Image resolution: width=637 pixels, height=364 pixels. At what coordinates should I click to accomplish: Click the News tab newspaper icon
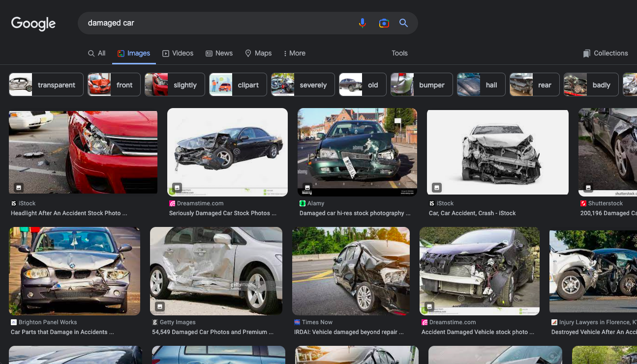209,53
